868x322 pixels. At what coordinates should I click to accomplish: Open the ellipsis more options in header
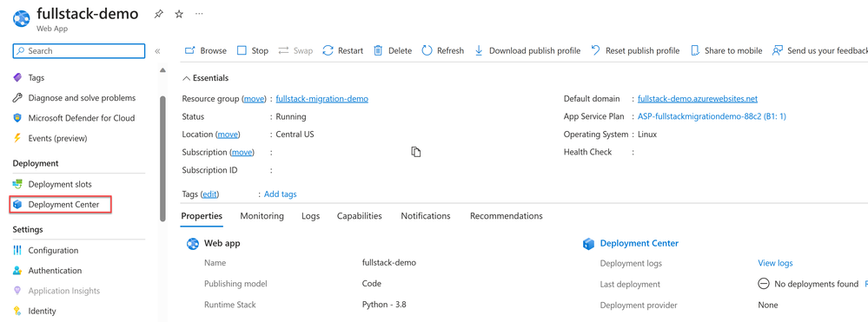tap(199, 15)
